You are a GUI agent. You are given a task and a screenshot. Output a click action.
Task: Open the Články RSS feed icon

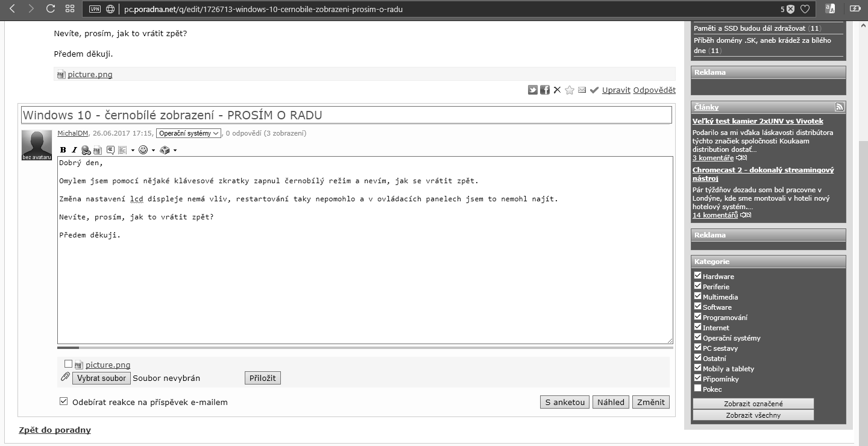[x=839, y=107]
